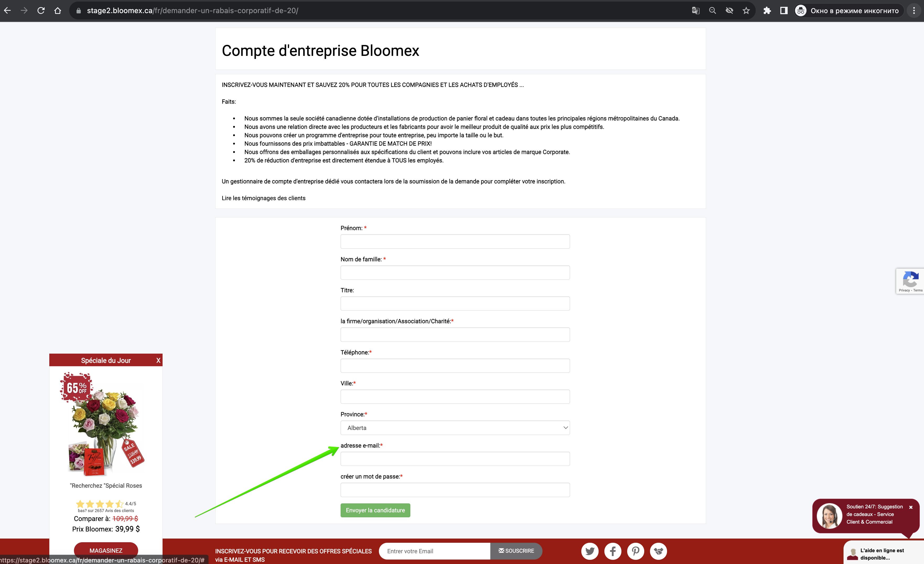
Task: Open the translate page icon
Action: pyautogui.click(x=696, y=10)
